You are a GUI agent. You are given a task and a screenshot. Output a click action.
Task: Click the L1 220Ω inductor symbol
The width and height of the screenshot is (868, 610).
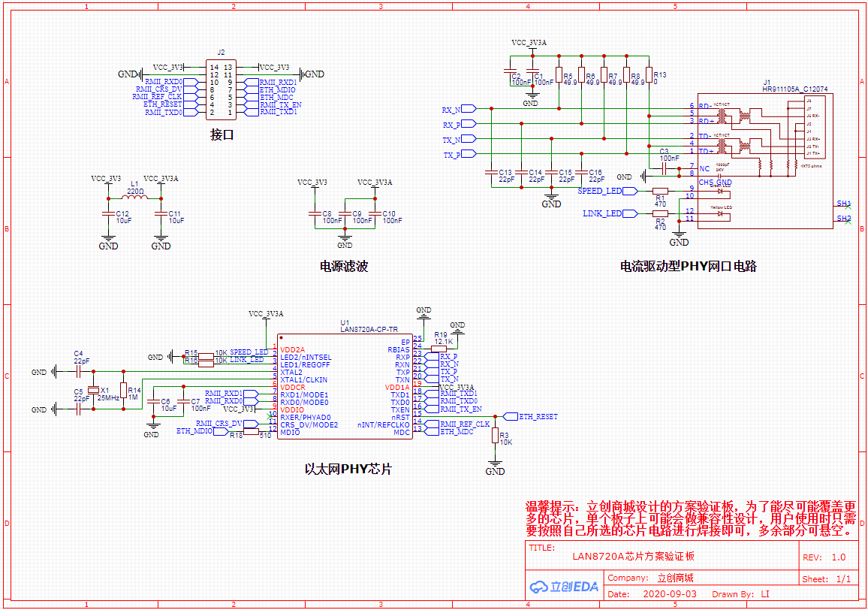[135, 199]
